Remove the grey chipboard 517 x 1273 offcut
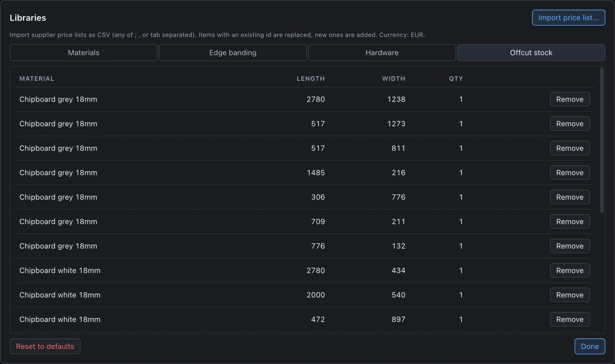Viewport: 615px width, 364px height. click(569, 124)
